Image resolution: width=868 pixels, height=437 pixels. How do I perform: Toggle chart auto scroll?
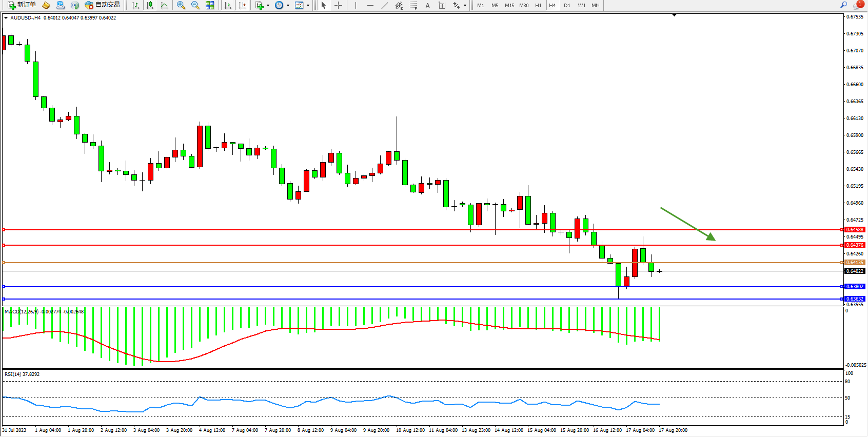pos(228,5)
